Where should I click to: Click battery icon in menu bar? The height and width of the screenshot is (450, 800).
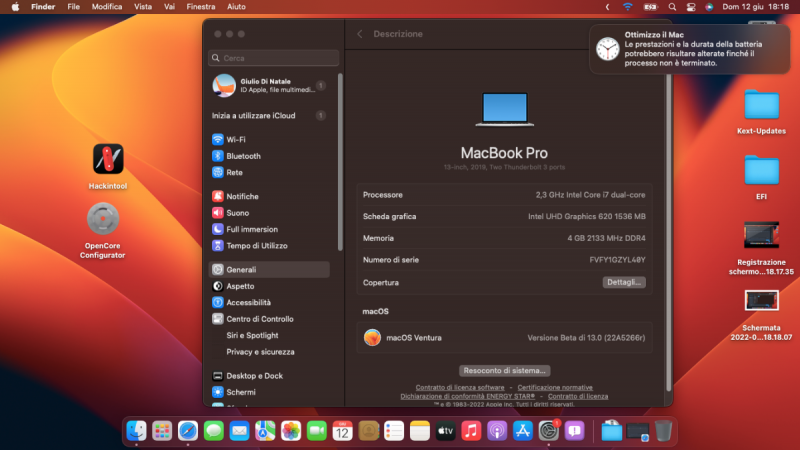[651, 7]
